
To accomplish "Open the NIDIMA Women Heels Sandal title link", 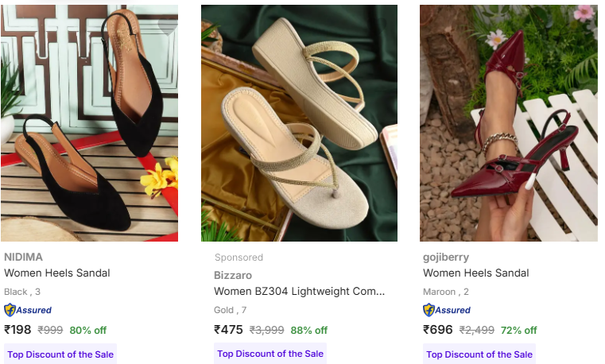I will pyautogui.click(x=57, y=273).
